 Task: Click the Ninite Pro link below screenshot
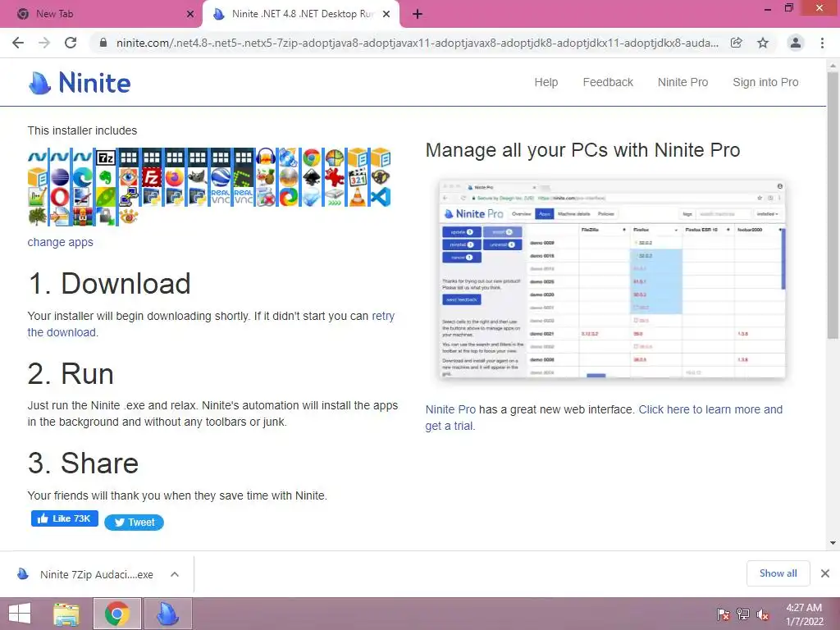coord(450,409)
